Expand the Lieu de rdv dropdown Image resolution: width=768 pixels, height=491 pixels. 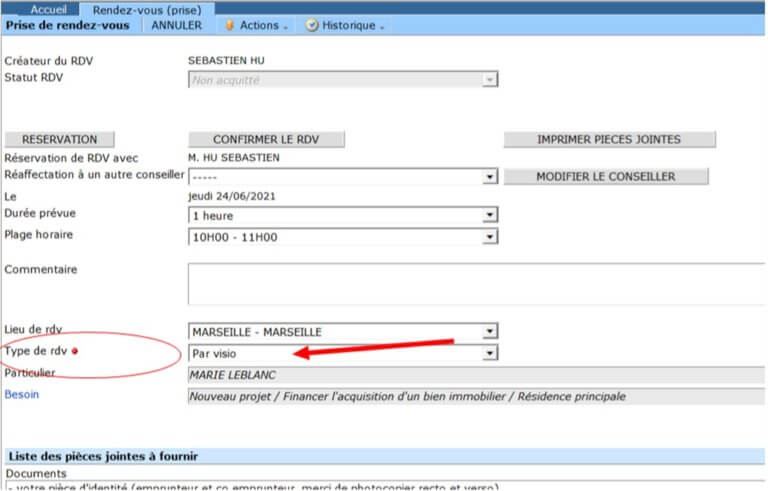click(x=489, y=332)
